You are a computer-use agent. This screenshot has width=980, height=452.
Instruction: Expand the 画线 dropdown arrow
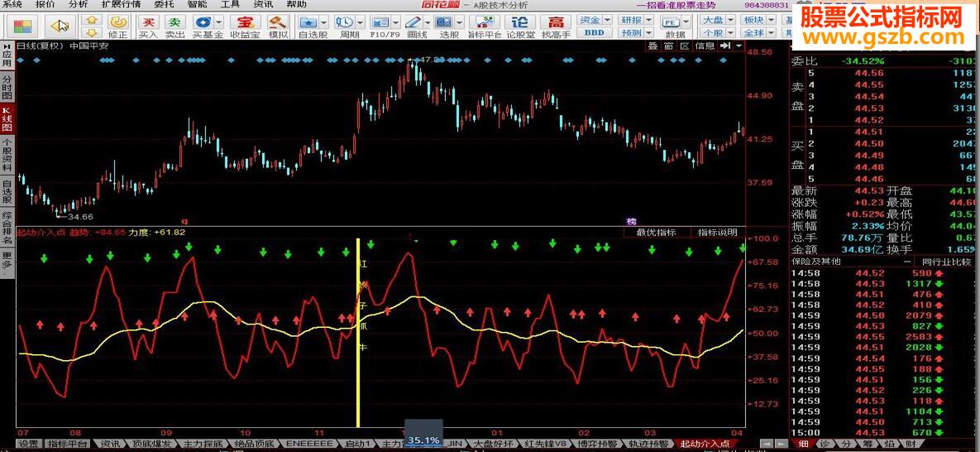[428, 22]
